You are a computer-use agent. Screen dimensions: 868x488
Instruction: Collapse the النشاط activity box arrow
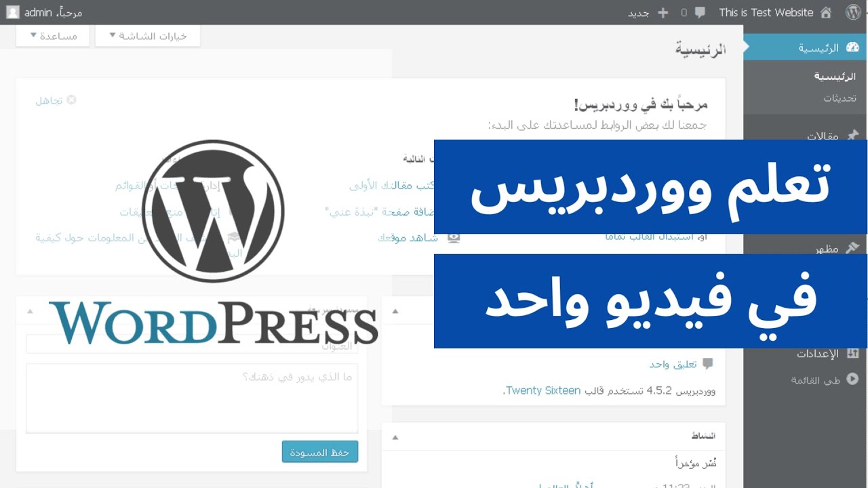pos(396,436)
